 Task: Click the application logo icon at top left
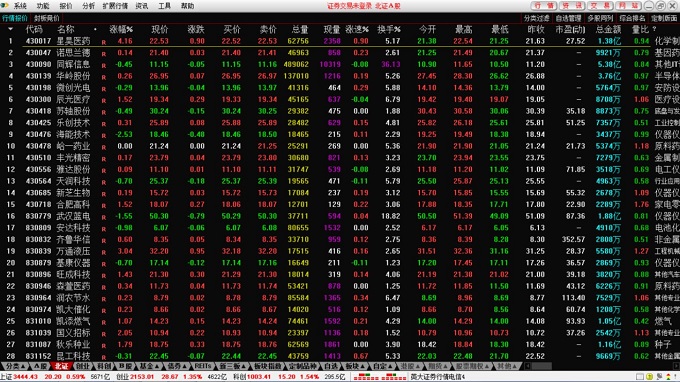tap(5, 6)
